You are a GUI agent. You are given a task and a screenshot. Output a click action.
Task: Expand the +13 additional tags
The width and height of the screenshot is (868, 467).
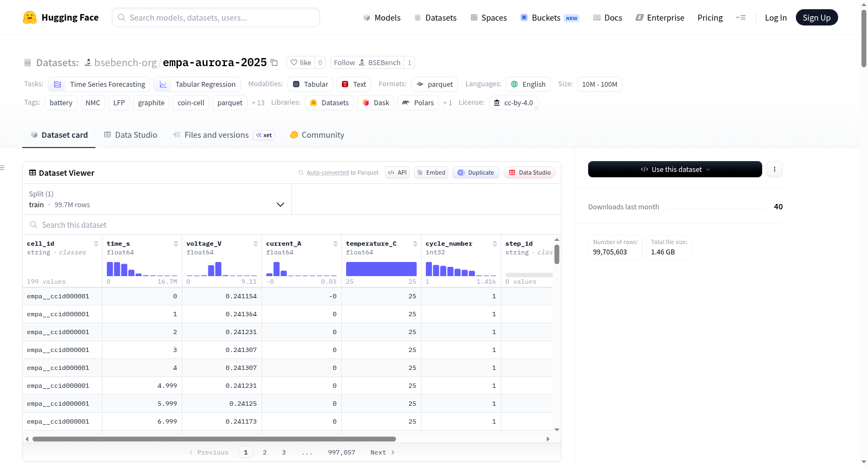point(258,103)
